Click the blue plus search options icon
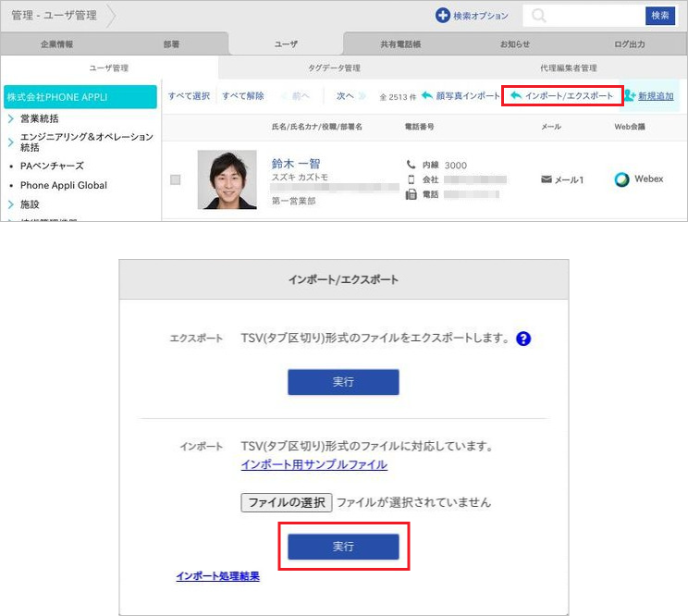 (x=442, y=16)
